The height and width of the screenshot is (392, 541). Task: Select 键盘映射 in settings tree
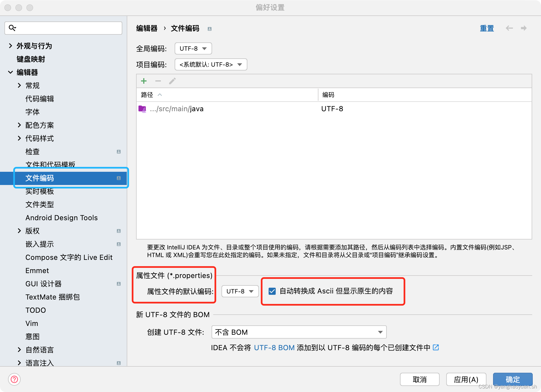(x=31, y=59)
